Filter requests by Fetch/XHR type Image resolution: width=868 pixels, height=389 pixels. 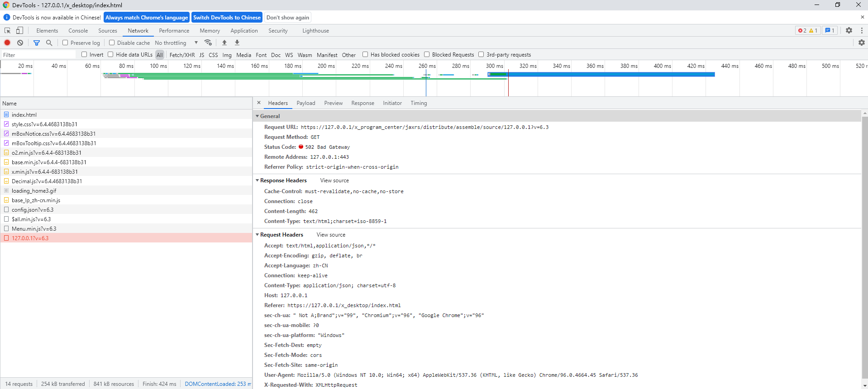(x=182, y=55)
